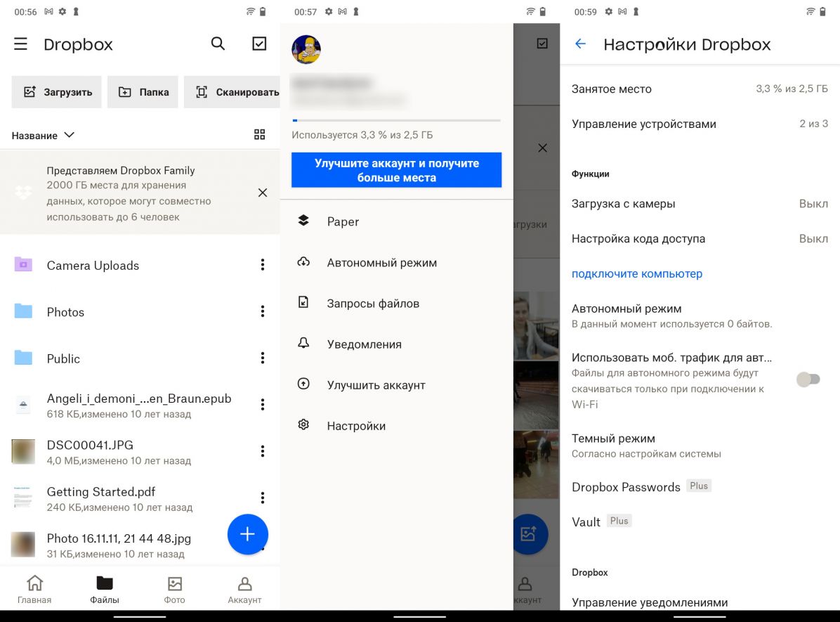Open Управление уведомлениями setting
This screenshot has width=840, height=622.
click(x=700, y=602)
